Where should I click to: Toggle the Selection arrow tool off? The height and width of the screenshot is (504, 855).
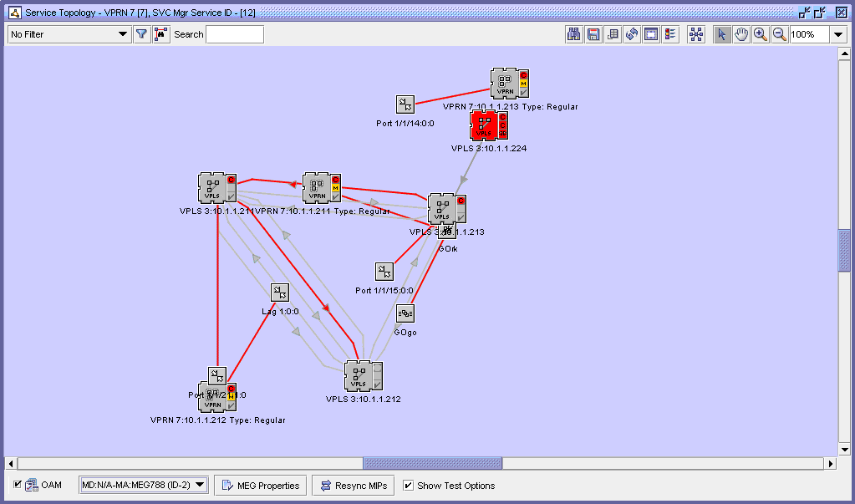coord(721,33)
